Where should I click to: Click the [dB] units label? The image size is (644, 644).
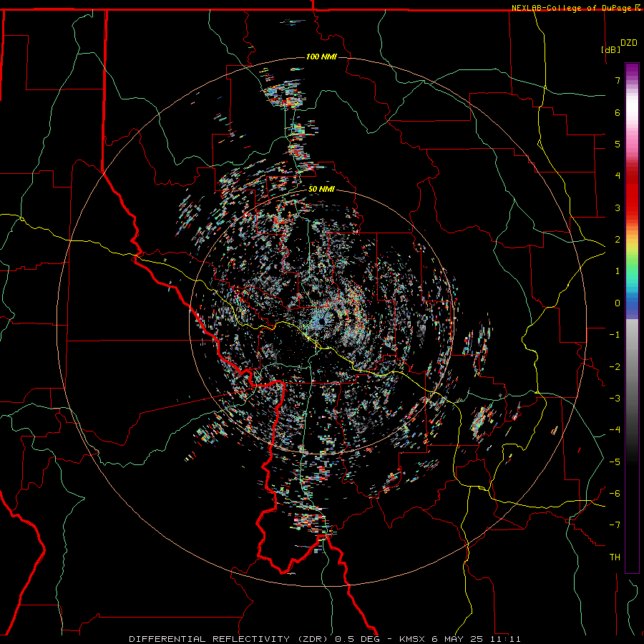[x=611, y=49]
